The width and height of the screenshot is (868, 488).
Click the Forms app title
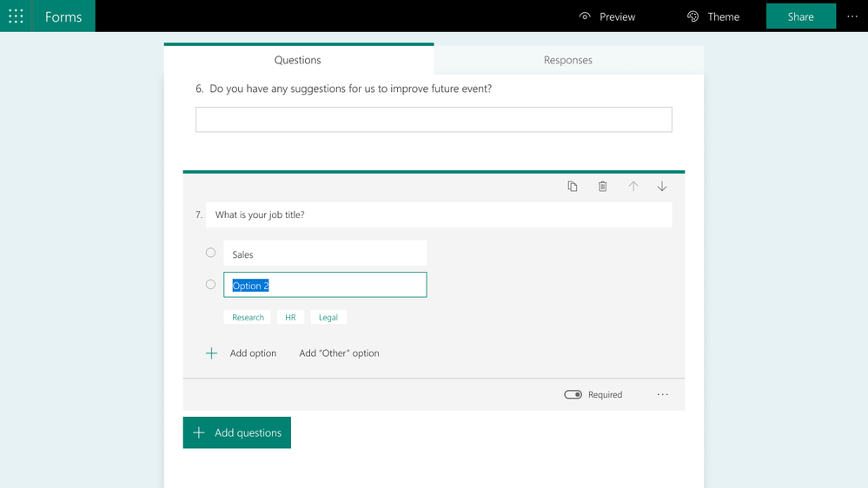click(63, 16)
